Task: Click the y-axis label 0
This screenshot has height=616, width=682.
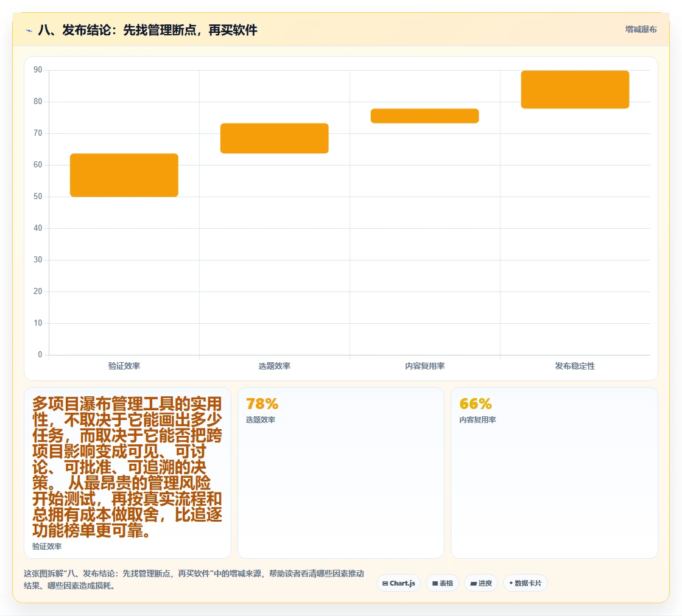Action: tap(40, 355)
